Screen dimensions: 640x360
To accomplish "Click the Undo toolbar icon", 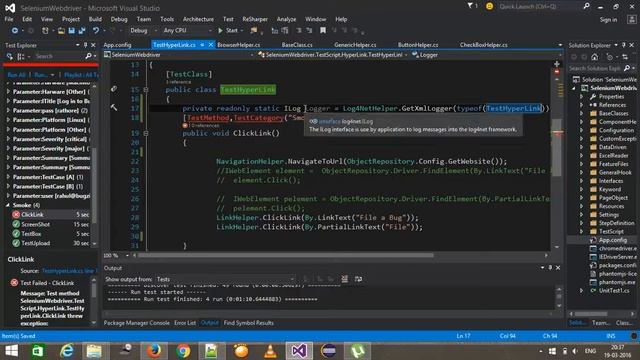I will click(x=96, y=31).
